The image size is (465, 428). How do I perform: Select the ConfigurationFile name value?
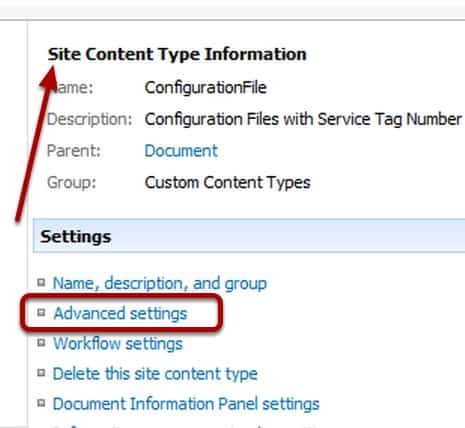click(x=206, y=88)
